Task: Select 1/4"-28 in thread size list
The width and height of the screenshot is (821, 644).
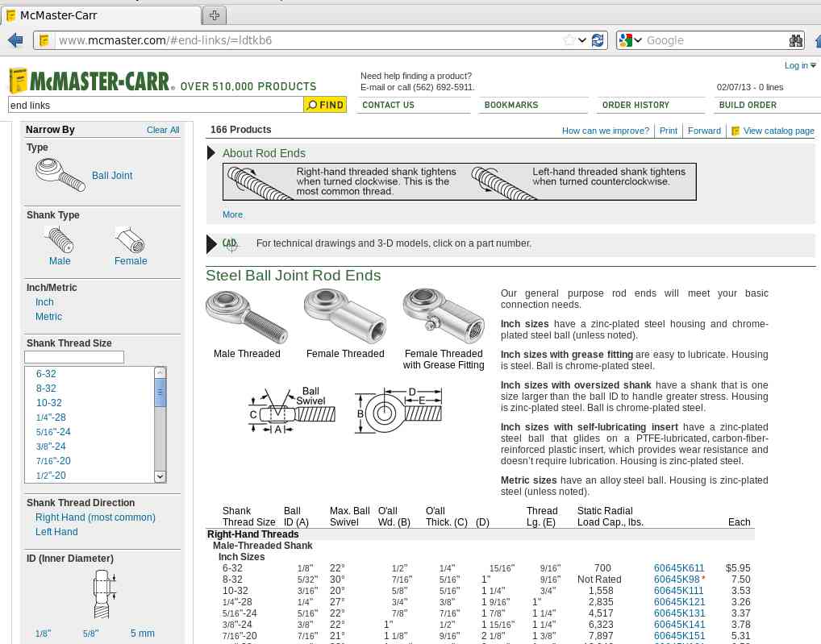Action: [51, 418]
